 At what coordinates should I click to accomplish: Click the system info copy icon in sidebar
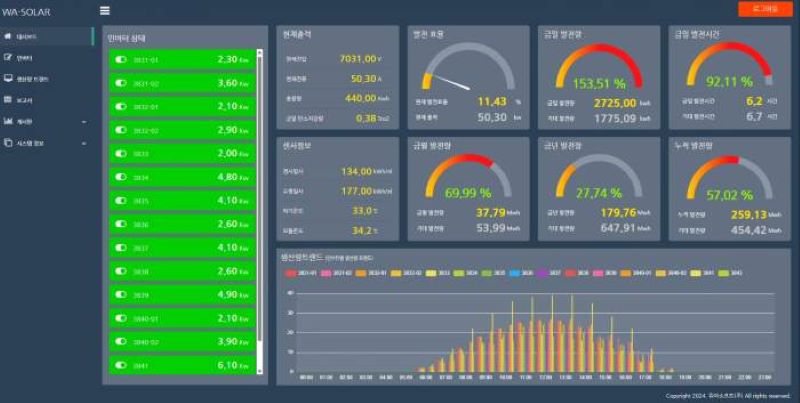[8, 142]
